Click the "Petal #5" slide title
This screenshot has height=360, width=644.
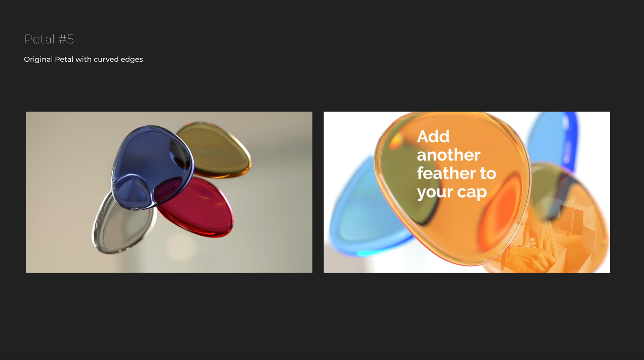[49, 39]
